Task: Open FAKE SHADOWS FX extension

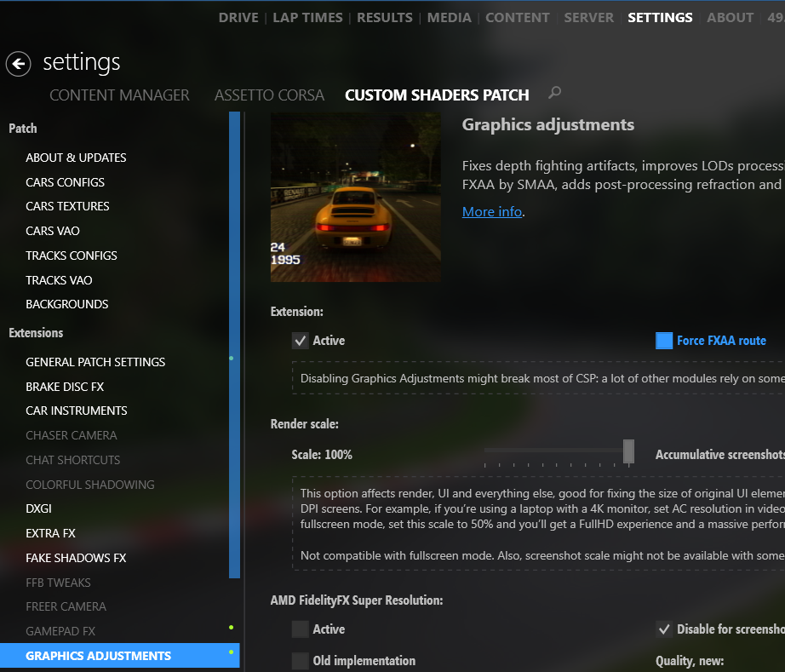Action: pos(76,558)
